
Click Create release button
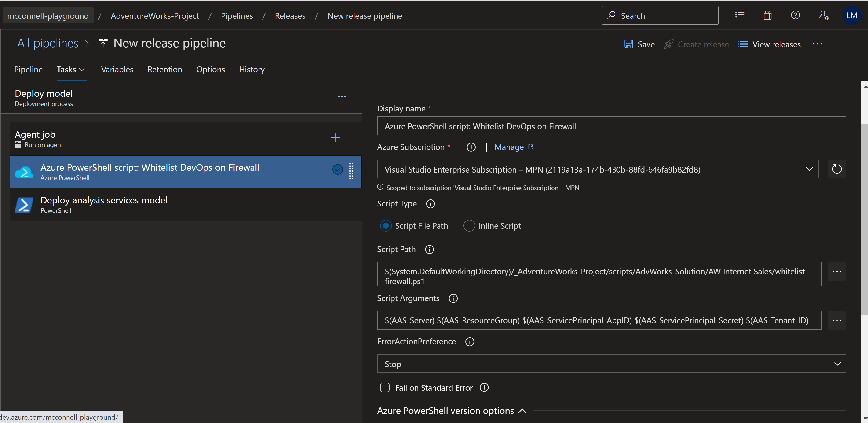click(x=697, y=44)
